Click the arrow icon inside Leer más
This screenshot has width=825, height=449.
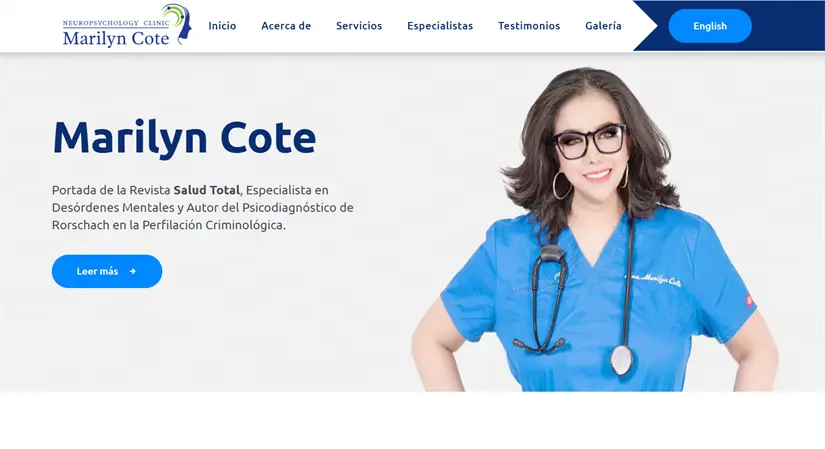[x=133, y=272]
